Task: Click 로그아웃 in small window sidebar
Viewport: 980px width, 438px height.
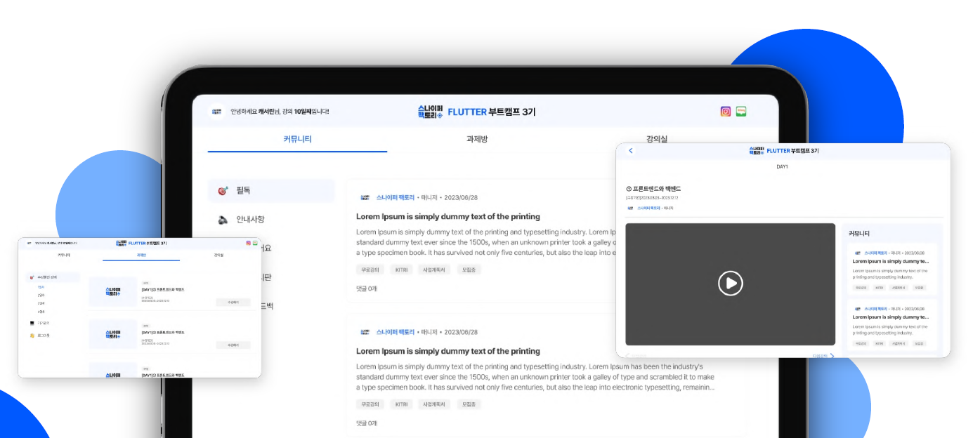Action: 44,336
